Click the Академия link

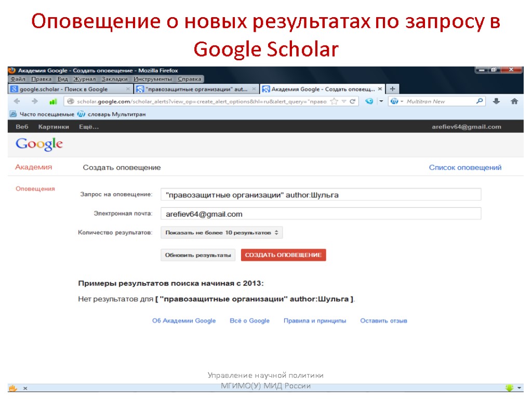(x=34, y=167)
